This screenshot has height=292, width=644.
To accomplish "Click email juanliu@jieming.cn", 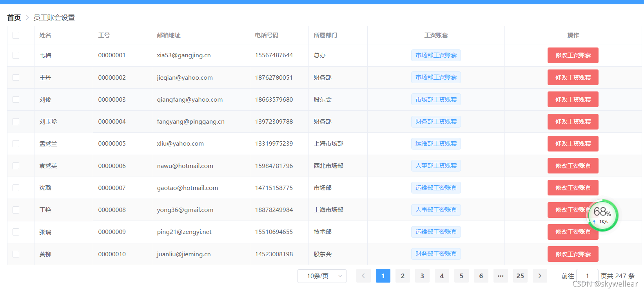I will click(184, 254).
